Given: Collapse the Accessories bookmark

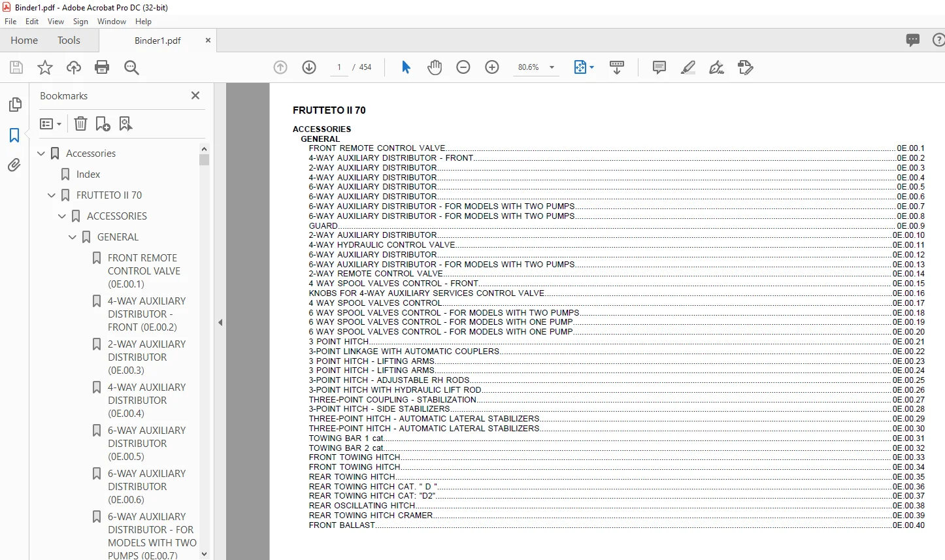Looking at the screenshot, I should coord(41,154).
